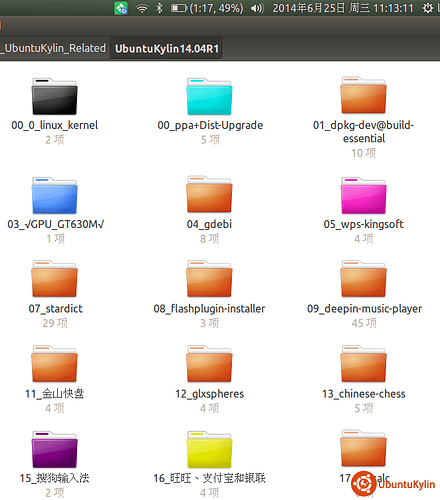440x500 pixels.
Task: Select the 04_gdebi label
Action: (x=209, y=224)
